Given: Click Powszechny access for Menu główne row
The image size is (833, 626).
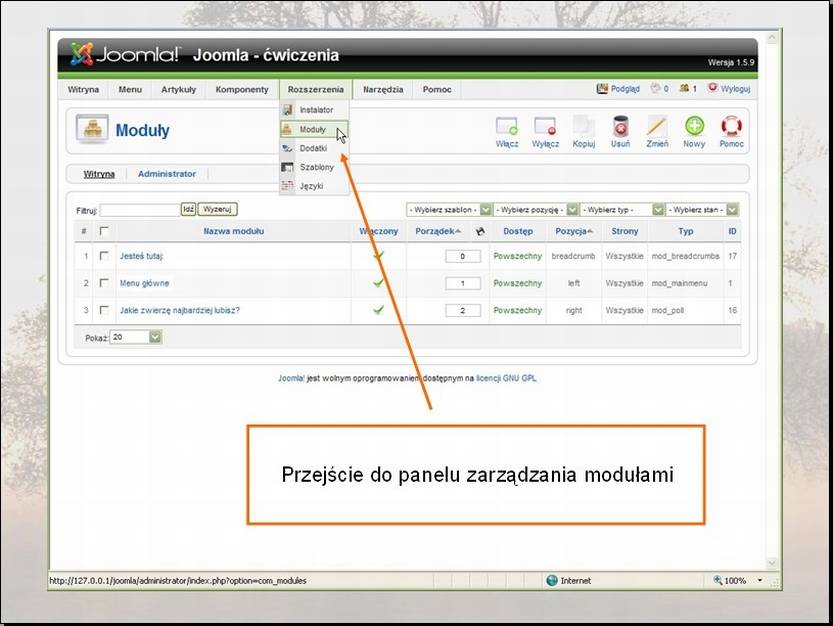Looking at the screenshot, I should coord(517,283).
